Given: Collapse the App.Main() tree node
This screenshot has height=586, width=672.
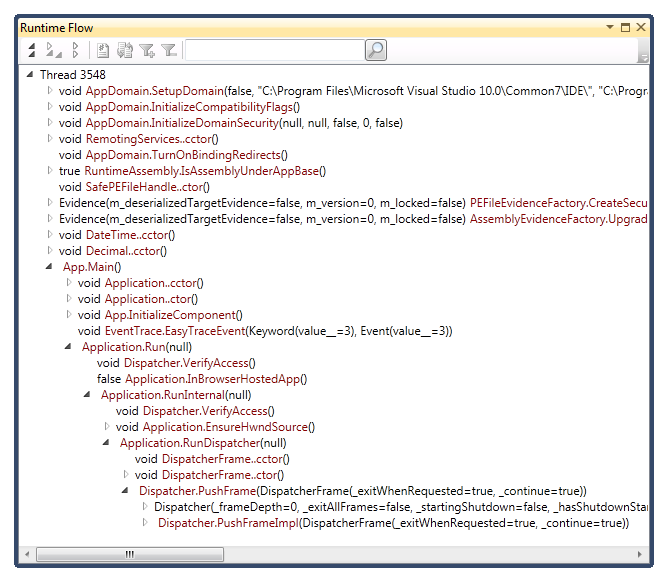Looking at the screenshot, I should click(x=51, y=267).
